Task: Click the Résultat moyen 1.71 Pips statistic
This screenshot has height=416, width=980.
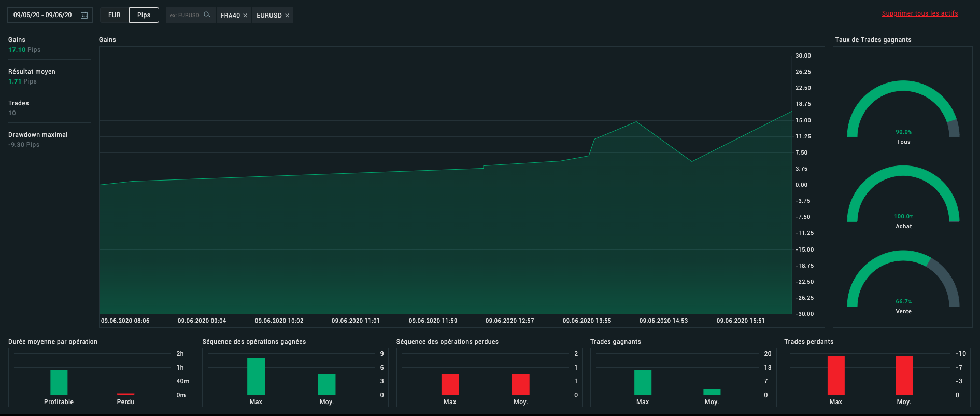Action: 32,76
